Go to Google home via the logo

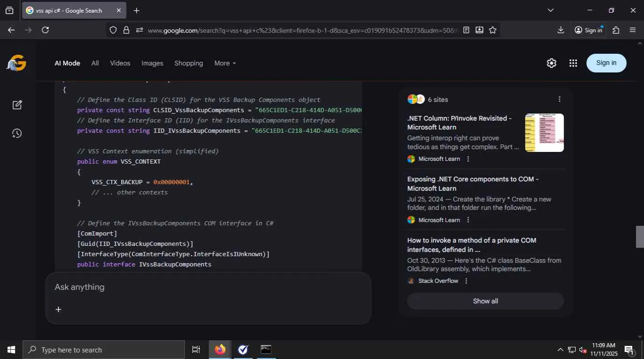click(16, 63)
